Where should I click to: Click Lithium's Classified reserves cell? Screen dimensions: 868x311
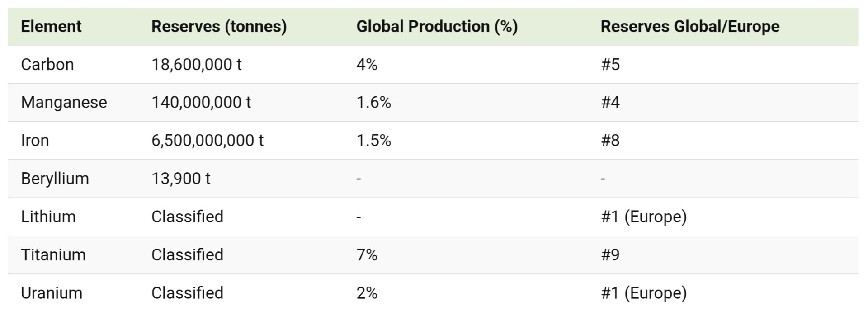[187, 217]
